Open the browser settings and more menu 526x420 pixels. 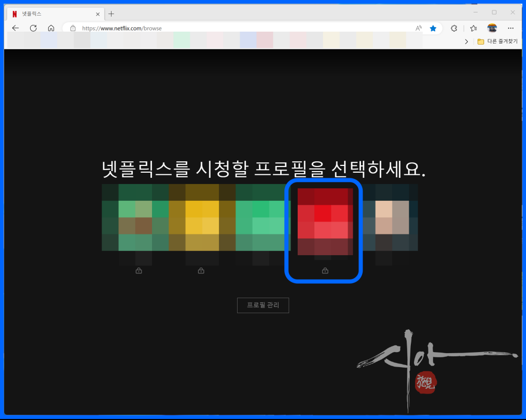tap(510, 28)
